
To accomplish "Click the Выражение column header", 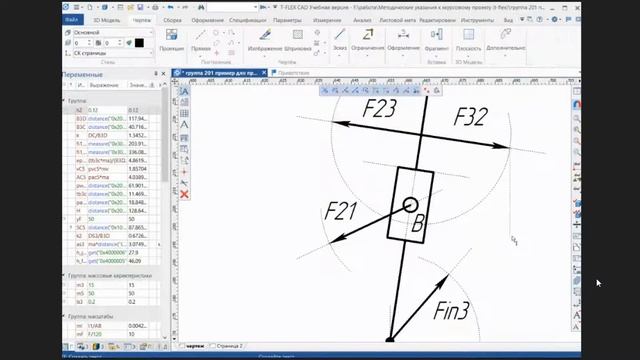I will pyautogui.click(x=104, y=85).
